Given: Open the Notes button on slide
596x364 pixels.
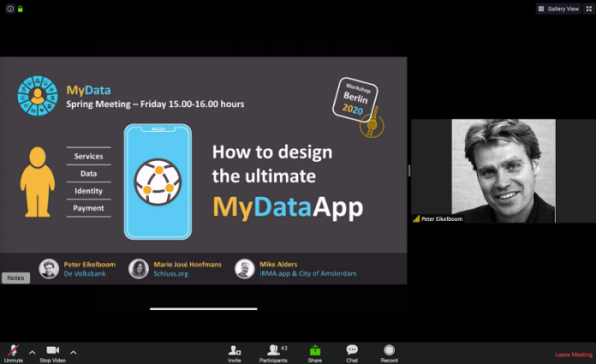Looking at the screenshot, I should [x=16, y=278].
